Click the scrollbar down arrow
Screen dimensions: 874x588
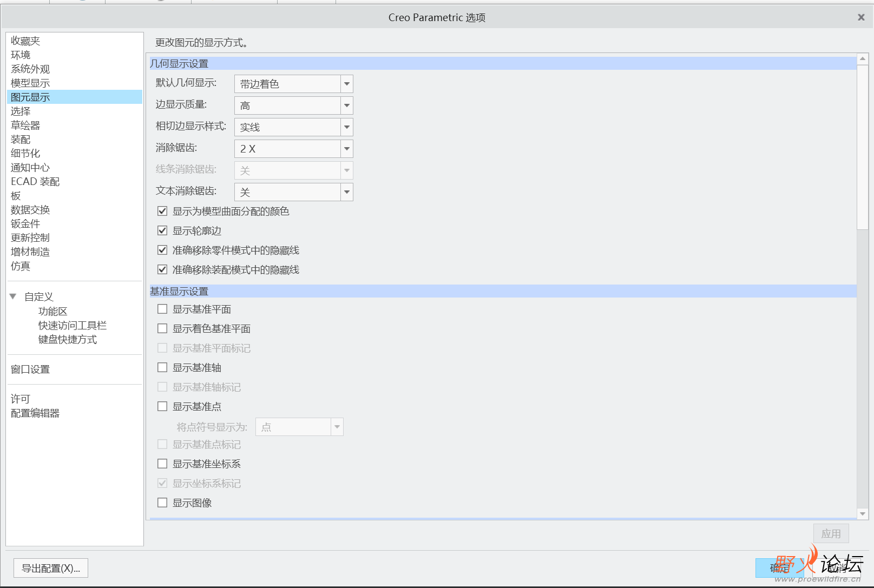863,514
